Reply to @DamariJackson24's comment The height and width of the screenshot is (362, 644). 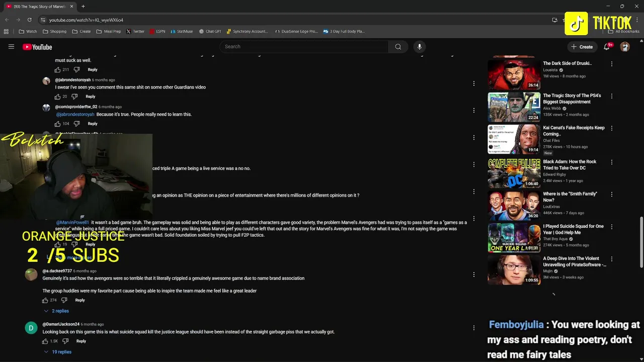pos(81,341)
